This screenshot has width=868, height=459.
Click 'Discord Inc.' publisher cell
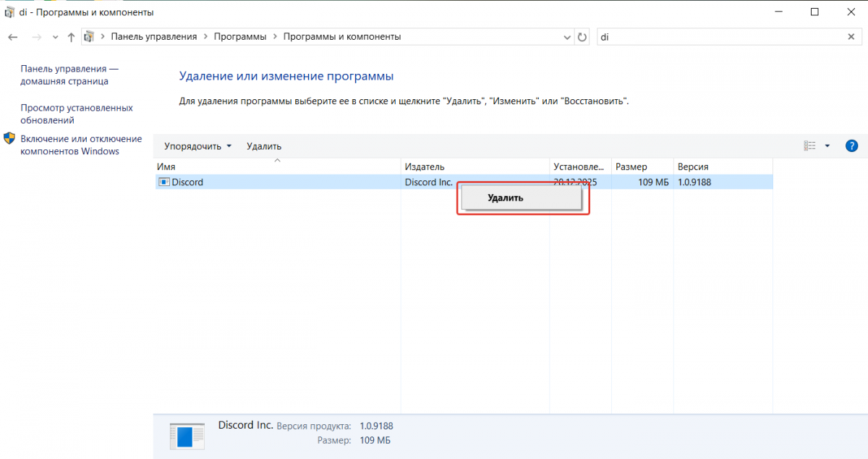tap(429, 182)
